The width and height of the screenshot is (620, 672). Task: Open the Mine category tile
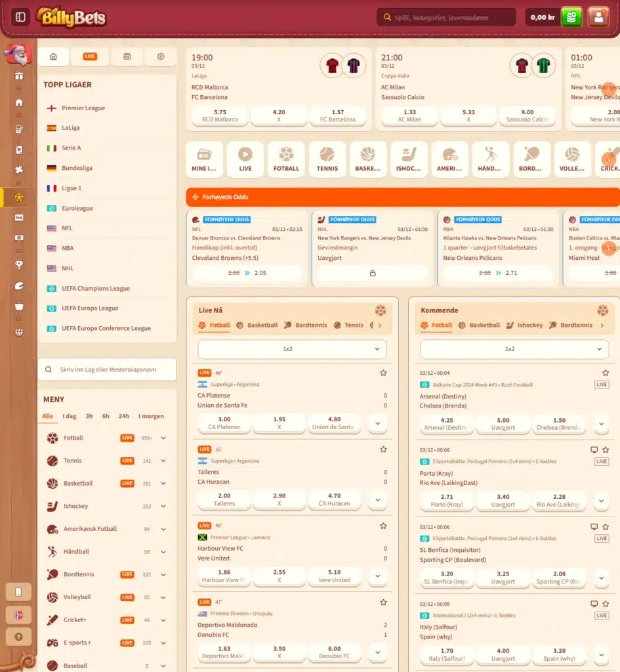(204, 159)
